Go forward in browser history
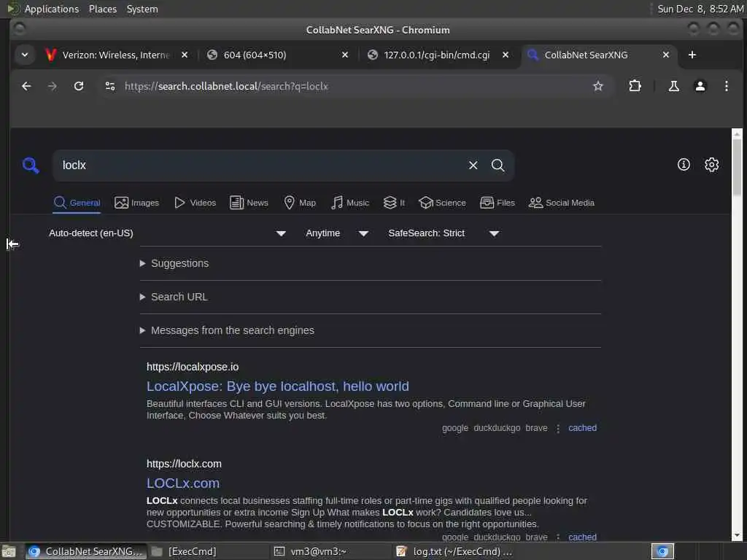 (53, 86)
